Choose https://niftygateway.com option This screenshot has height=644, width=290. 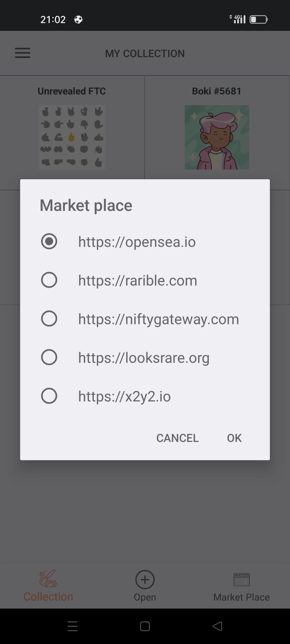pos(49,319)
